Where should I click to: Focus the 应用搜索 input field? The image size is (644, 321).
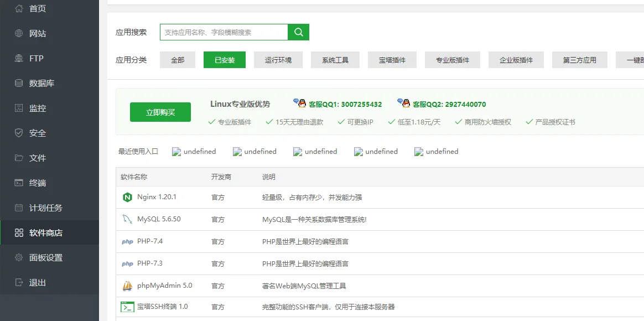click(224, 32)
